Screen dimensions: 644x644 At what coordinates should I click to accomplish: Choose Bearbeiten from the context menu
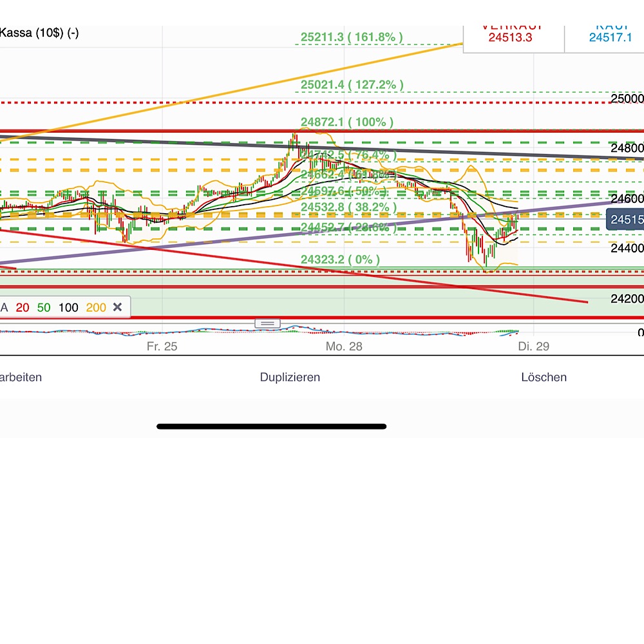pyautogui.click(x=21, y=377)
